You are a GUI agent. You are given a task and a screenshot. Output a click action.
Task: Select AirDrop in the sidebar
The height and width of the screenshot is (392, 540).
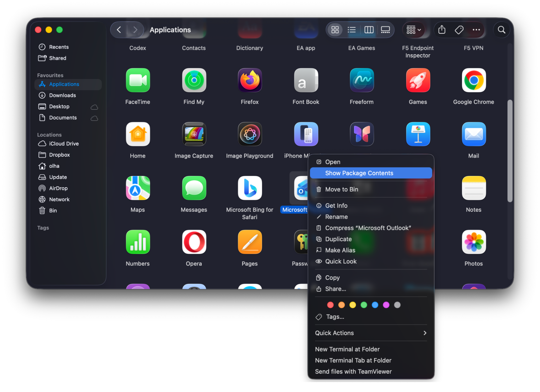[68, 188]
